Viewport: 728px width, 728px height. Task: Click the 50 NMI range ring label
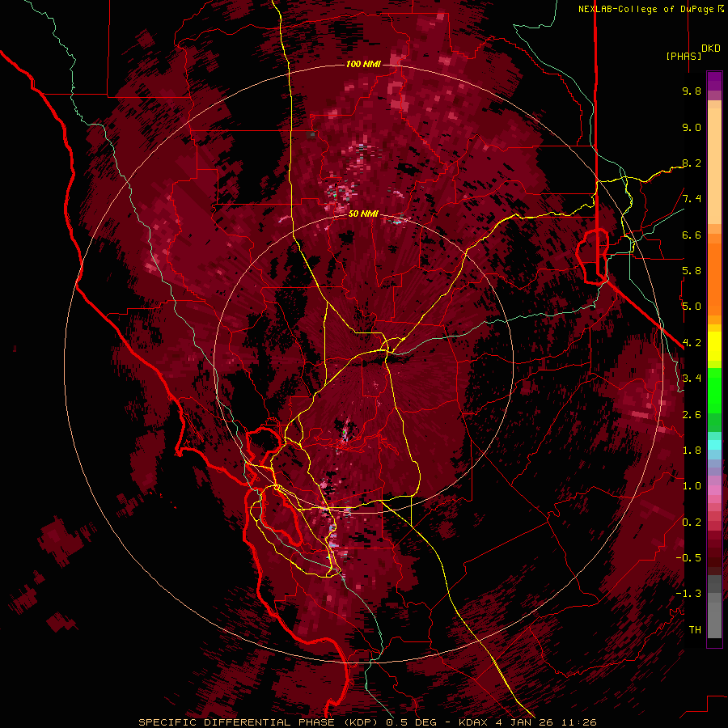pos(363,214)
